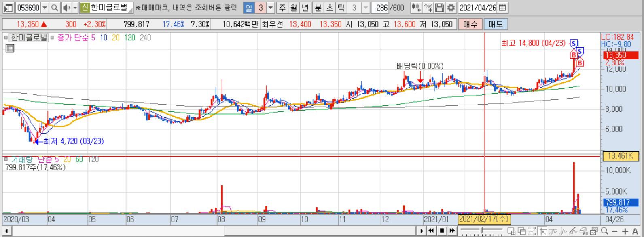The height and width of the screenshot is (237, 644).
Task: Click the data table grid icon in chart
Action: [10, 48]
